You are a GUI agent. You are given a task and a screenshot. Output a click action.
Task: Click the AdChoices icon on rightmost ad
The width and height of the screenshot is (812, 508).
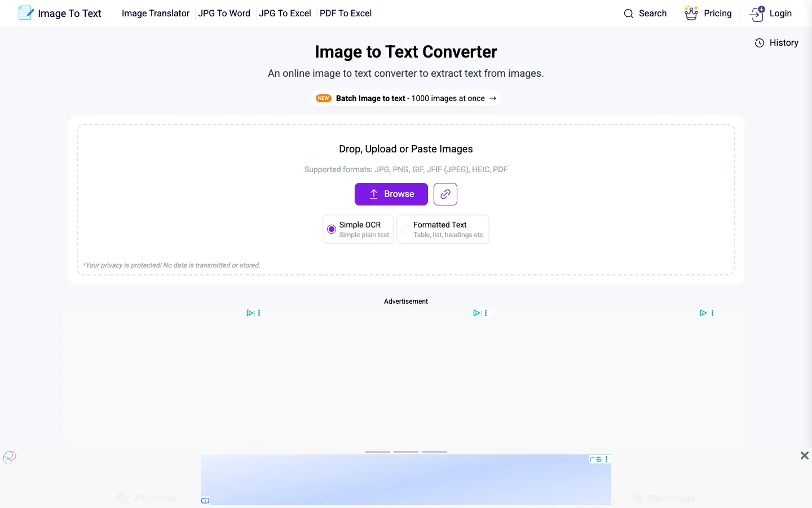[704, 313]
